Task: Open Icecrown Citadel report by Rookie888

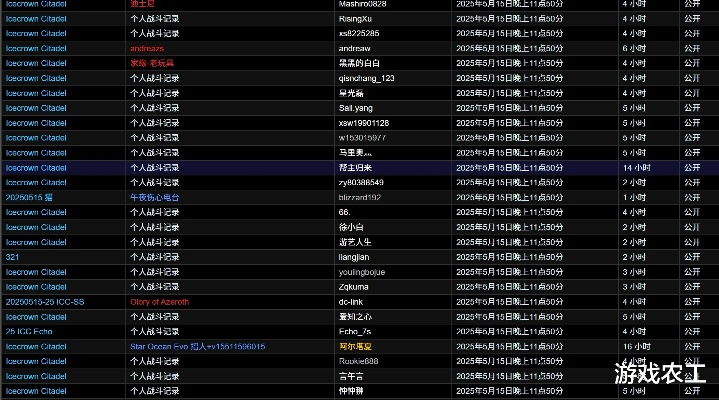Action: click(36, 361)
